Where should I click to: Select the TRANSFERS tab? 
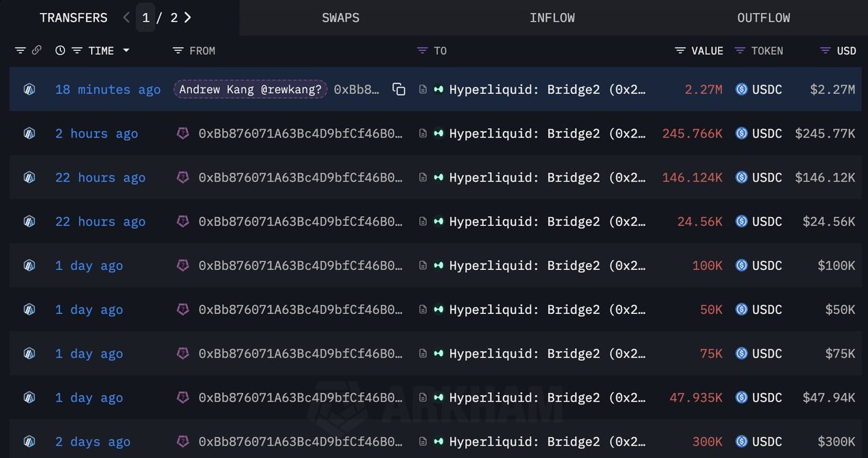pos(74,17)
